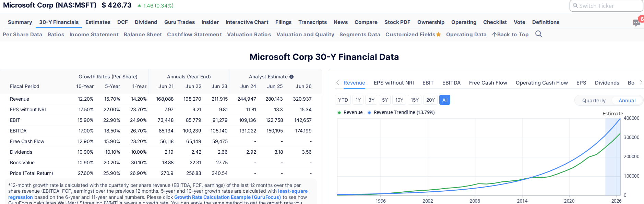Open the Free Cash Flow chart tab
Image resolution: width=644 pixels, height=204 pixels.
[488, 83]
